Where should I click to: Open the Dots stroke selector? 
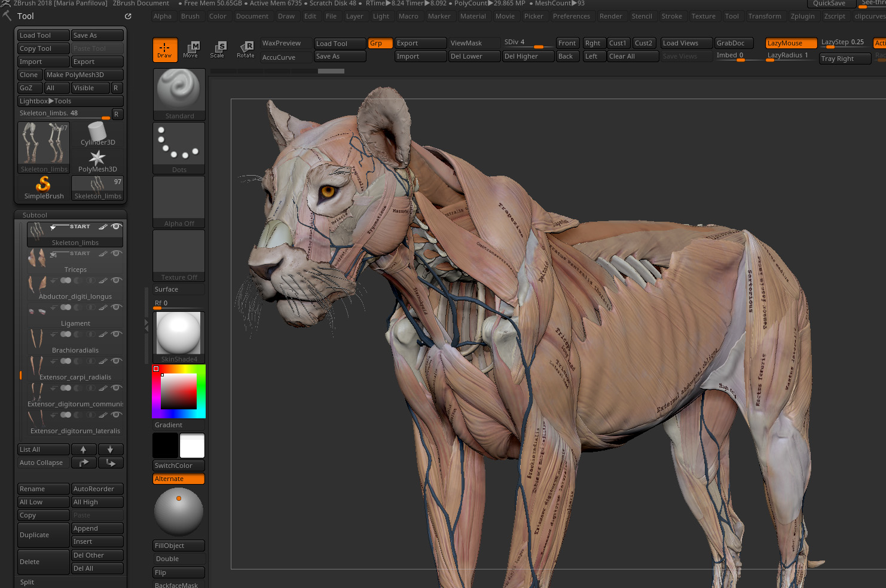click(x=179, y=148)
